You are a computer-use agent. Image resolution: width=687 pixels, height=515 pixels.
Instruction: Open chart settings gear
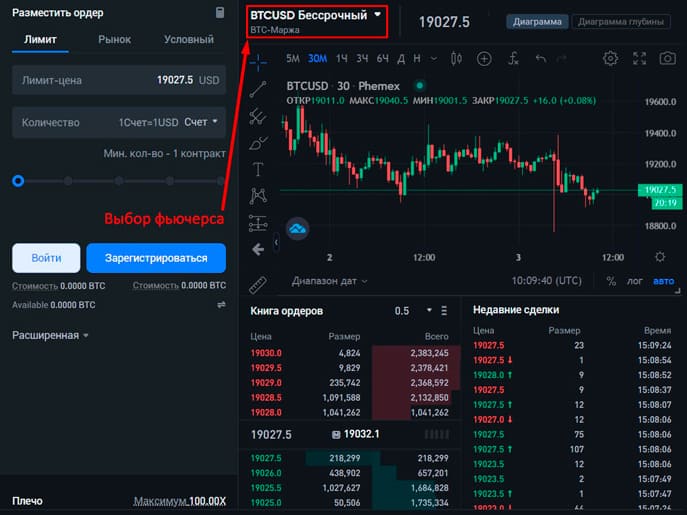click(610, 58)
